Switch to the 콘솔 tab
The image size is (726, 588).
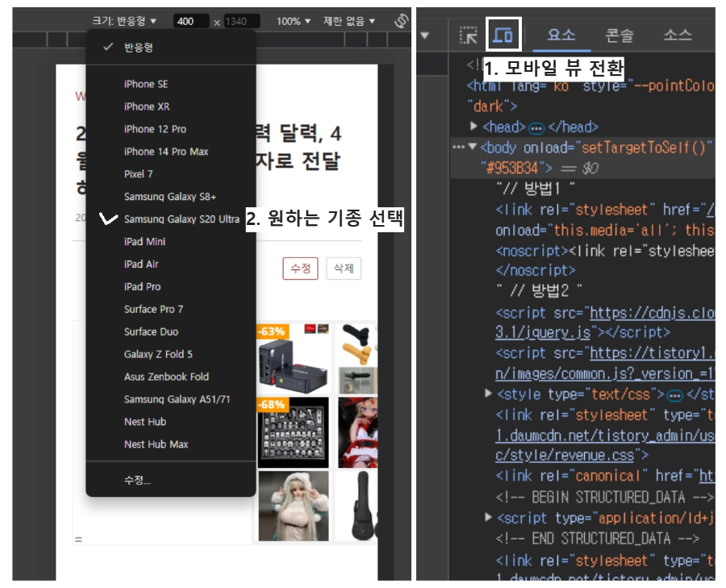click(620, 35)
